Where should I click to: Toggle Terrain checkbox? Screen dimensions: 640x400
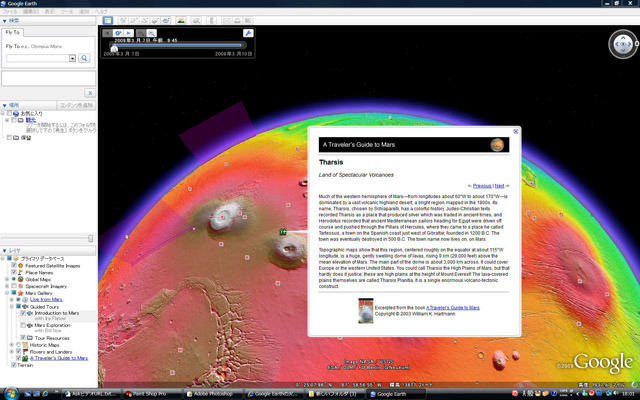coord(14,365)
